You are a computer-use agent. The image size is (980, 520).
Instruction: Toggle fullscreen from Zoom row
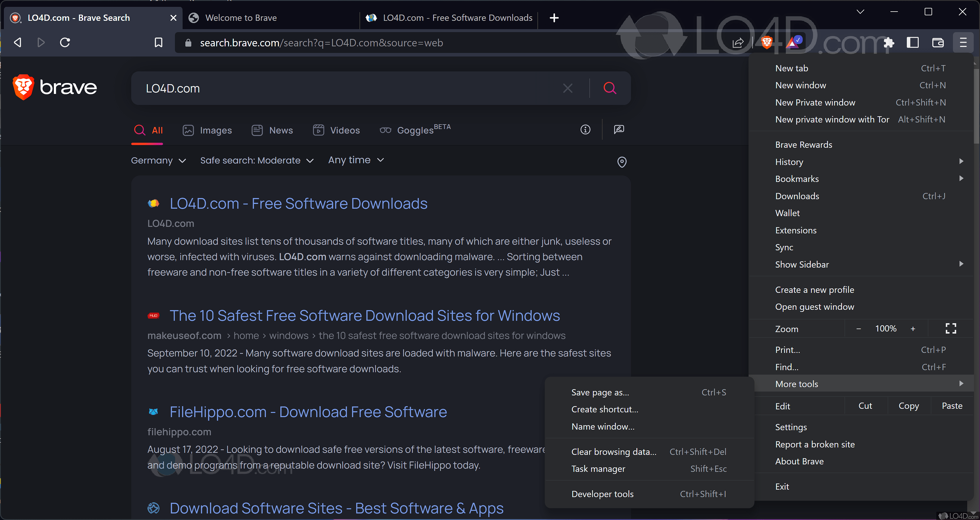click(x=951, y=329)
